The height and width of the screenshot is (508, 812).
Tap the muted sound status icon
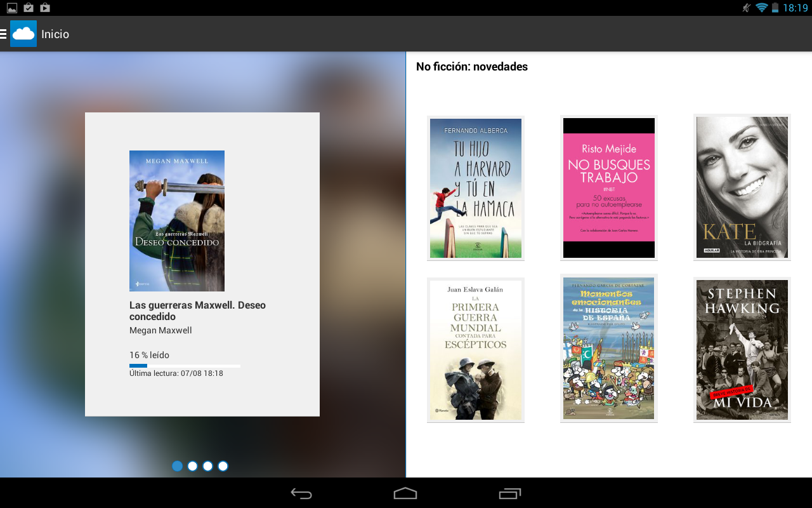(x=746, y=8)
